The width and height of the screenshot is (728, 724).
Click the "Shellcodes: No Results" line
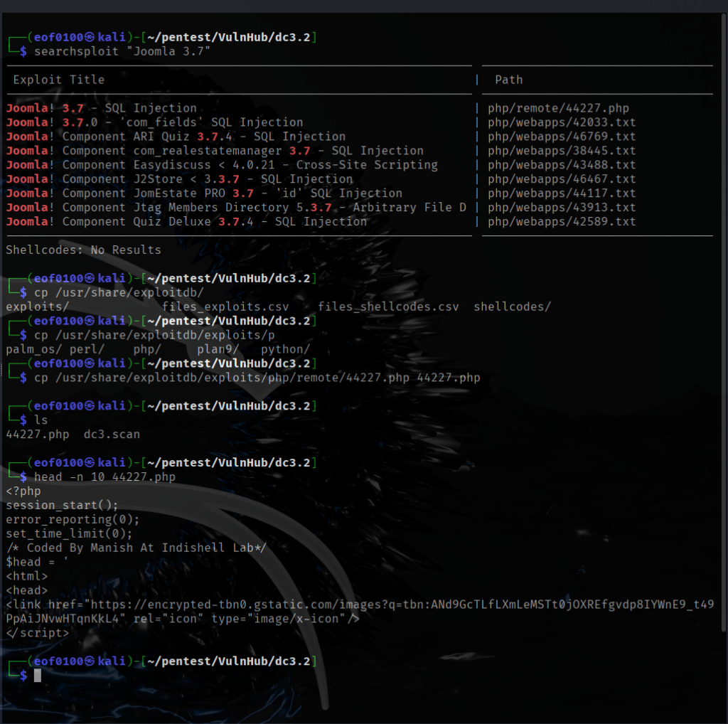pos(83,250)
